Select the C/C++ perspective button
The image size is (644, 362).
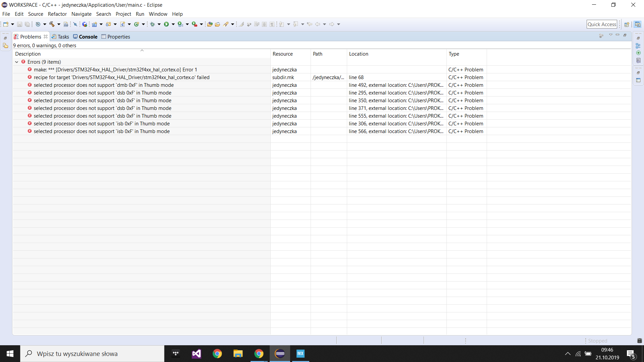(x=638, y=24)
